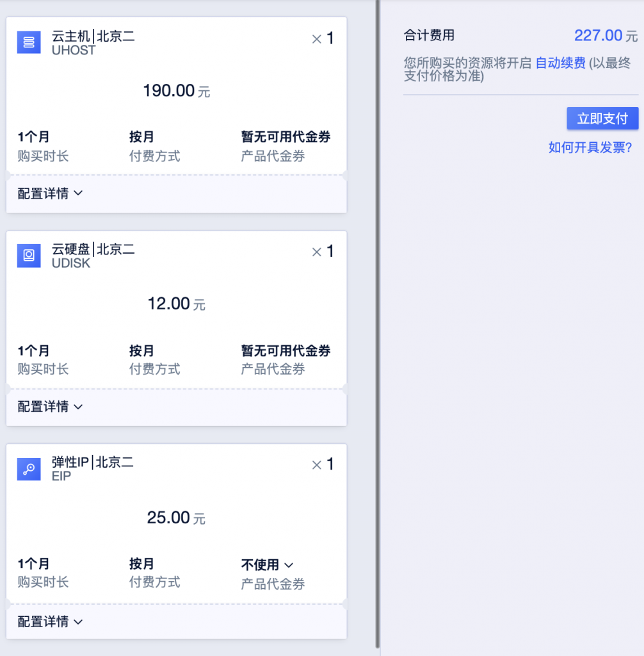Screen dimensions: 644x656
Task: Click the 190.00 元 UHOST price
Action: tap(176, 91)
